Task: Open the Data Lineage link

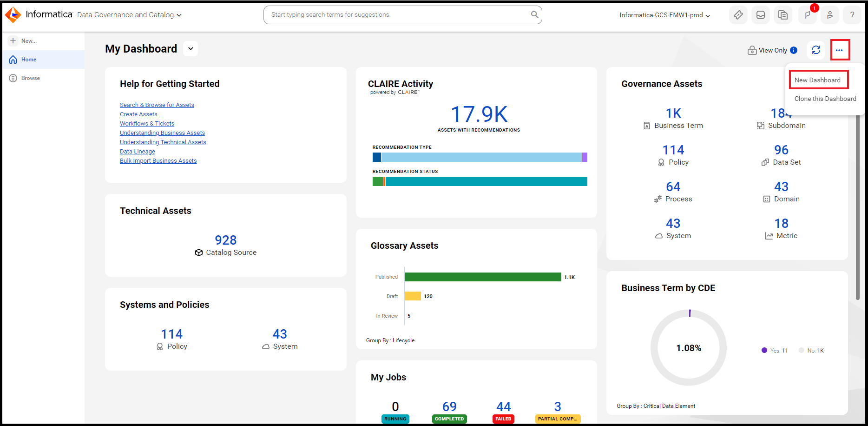Action: click(138, 152)
